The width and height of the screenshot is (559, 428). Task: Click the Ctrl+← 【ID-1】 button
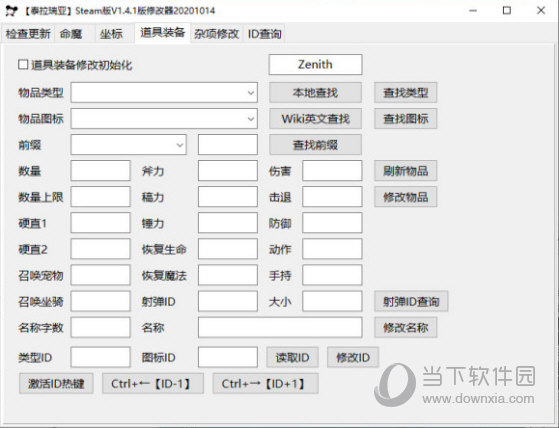(153, 383)
